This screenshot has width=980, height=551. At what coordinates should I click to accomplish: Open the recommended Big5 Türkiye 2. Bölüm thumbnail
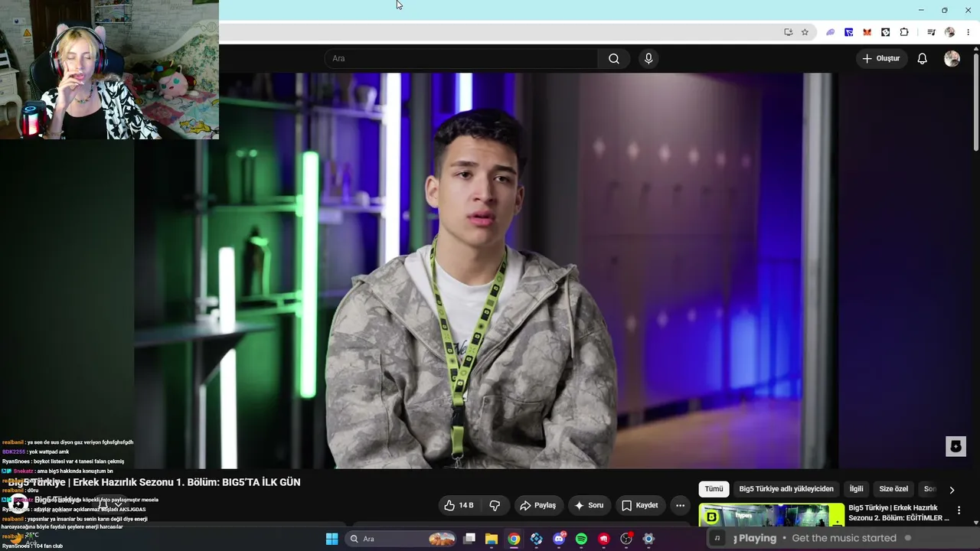771,515
